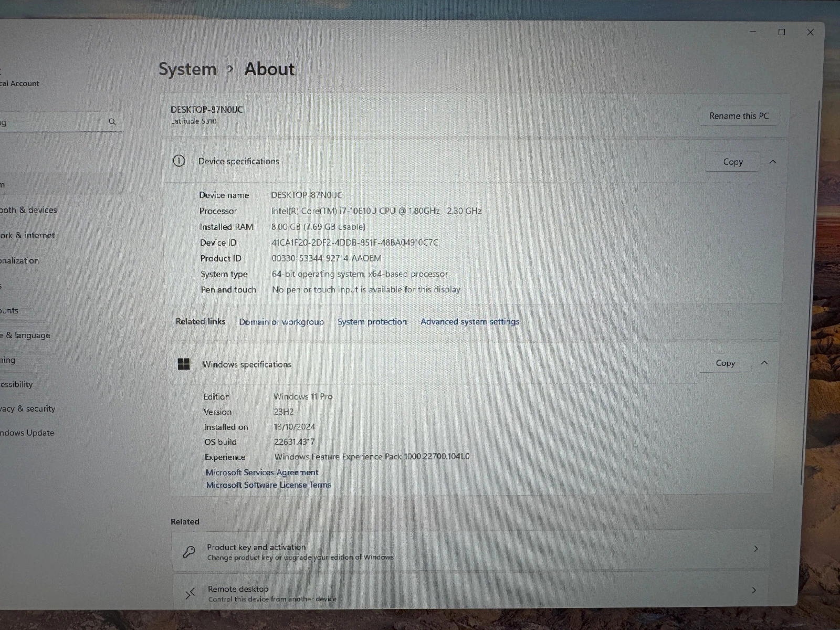
Task: Click Pen and touch value text
Action: tap(366, 289)
